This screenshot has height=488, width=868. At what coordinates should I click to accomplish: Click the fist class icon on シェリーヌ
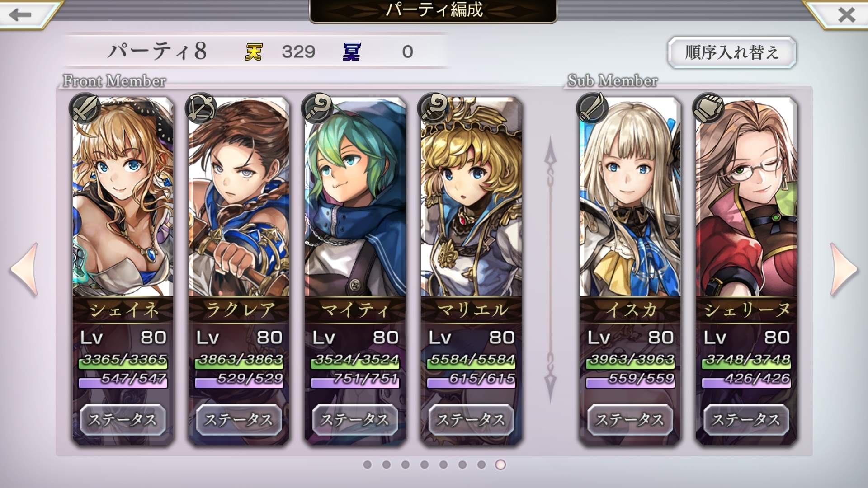click(x=708, y=108)
